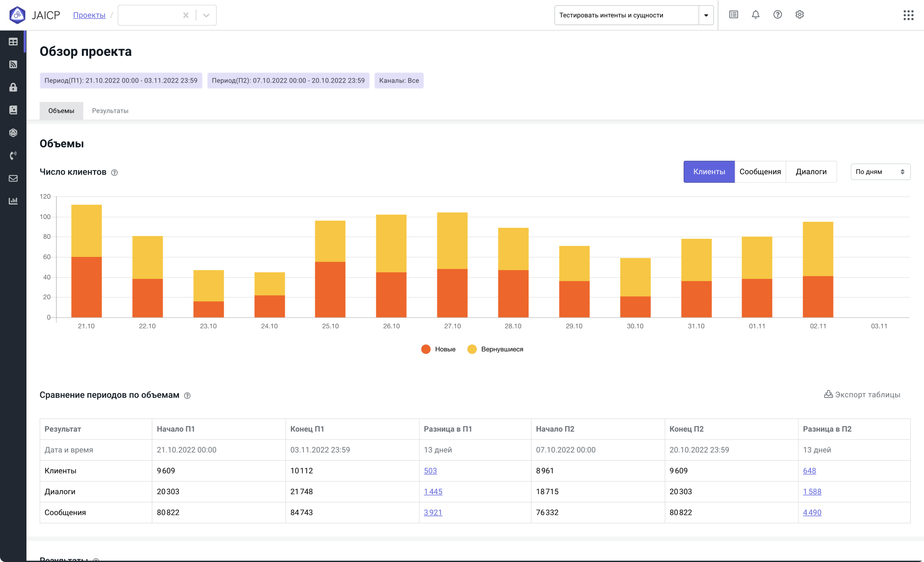924x562 pixels.
Task: Click the Проекты breadcrumb link
Action: pos(89,15)
